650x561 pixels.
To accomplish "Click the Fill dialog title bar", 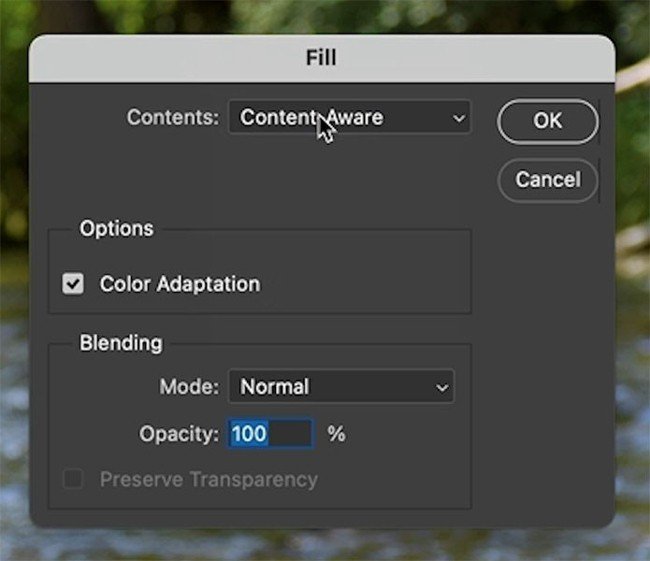I will click(x=321, y=58).
